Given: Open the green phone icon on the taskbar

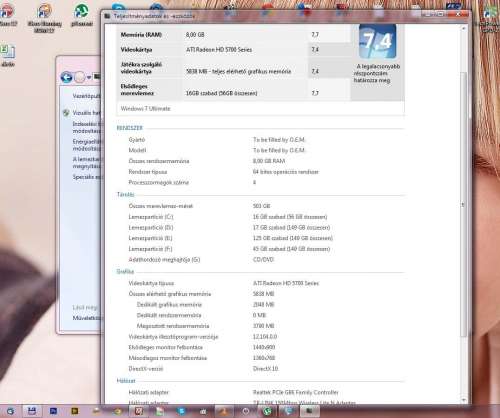Looking at the screenshot, I should point(267,411).
